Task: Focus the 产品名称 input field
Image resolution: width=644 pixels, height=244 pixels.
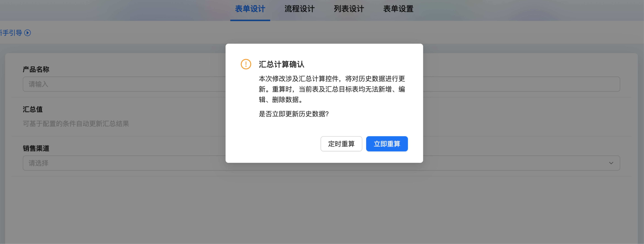Action: coord(321,84)
